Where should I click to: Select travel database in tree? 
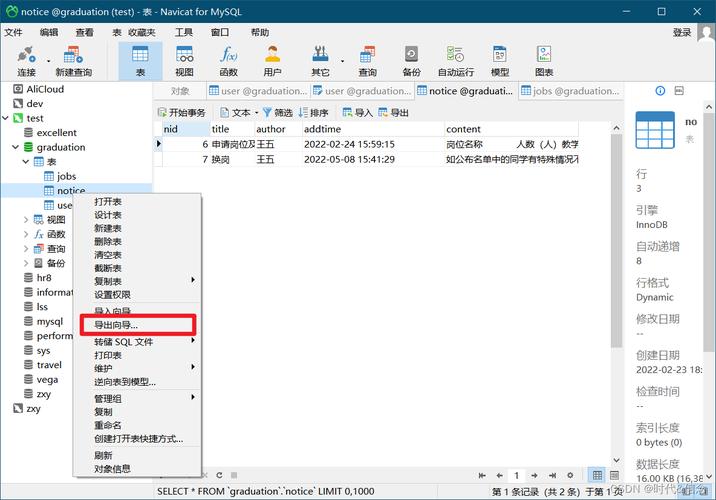point(49,365)
